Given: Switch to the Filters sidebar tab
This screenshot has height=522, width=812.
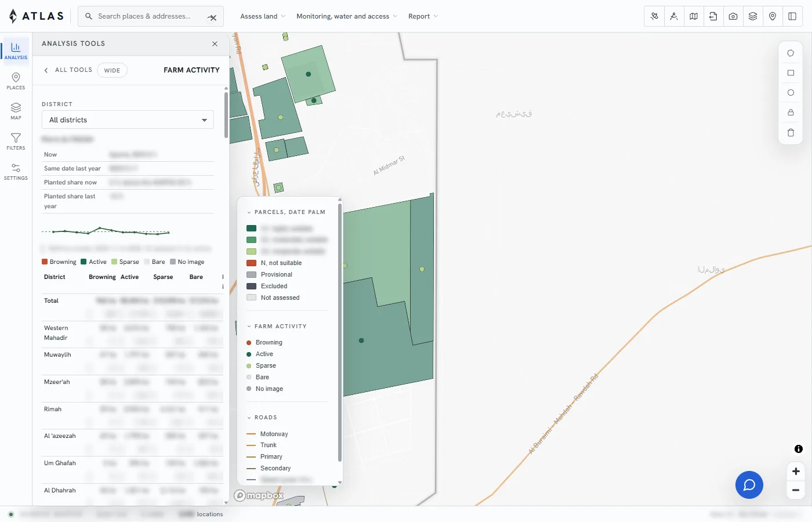Looking at the screenshot, I should (x=16, y=142).
